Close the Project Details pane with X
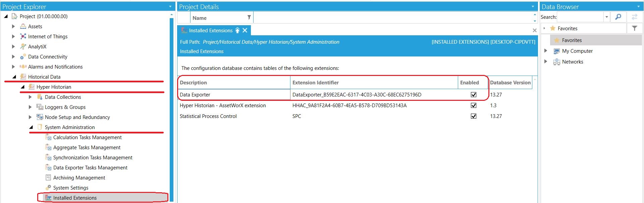 click(535, 30)
